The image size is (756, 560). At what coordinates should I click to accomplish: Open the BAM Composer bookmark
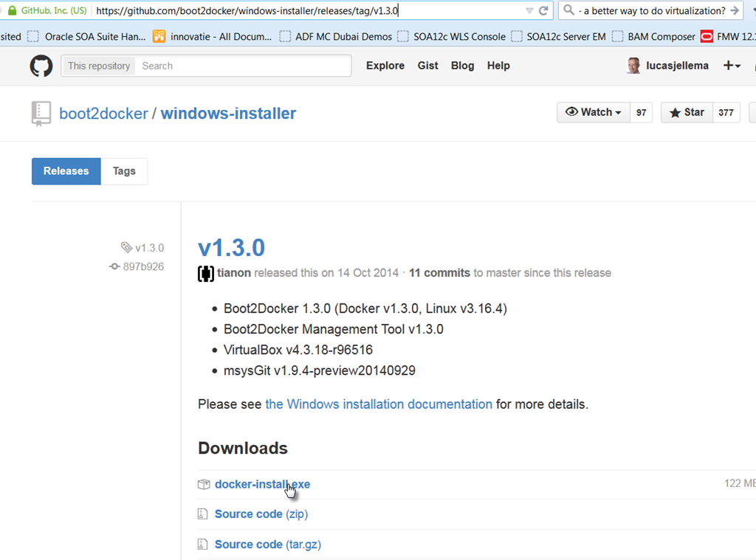click(x=654, y=37)
